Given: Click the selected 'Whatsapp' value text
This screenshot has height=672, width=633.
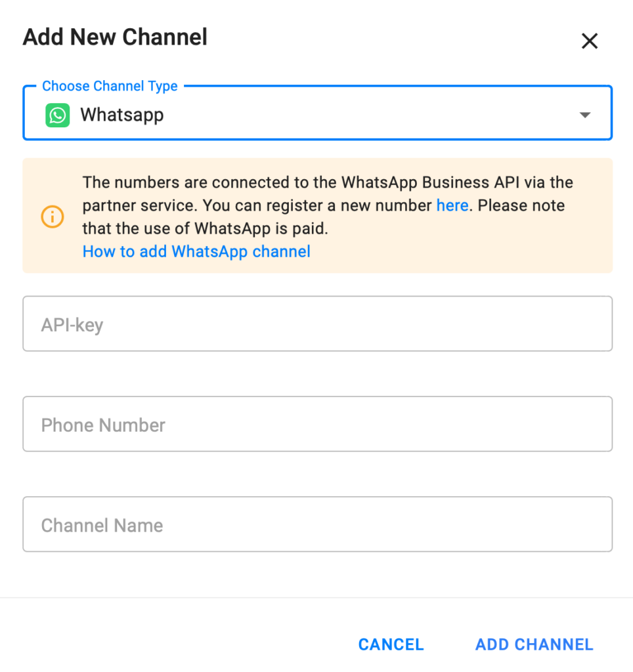Looking at the screenshot, I should click(x=121, y=115).
